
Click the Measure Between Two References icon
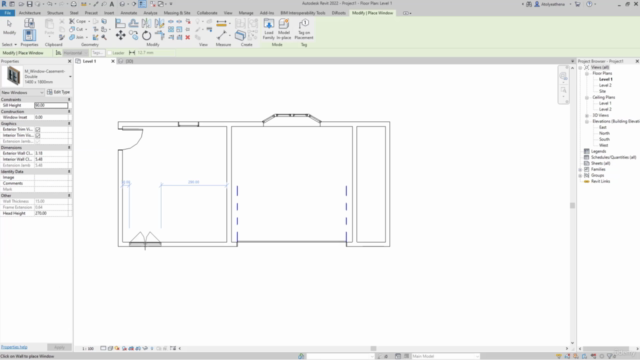click(222, 36)
